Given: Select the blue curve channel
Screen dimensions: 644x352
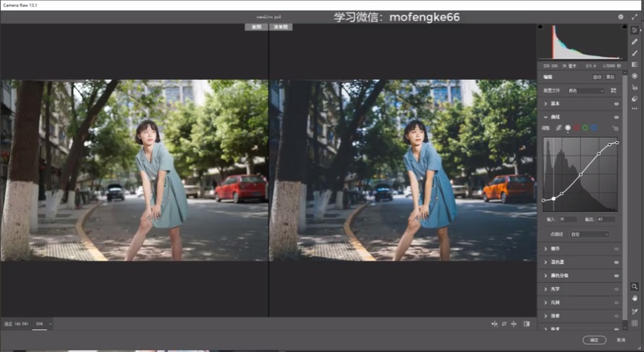Looking at the screenshot, I should [x=594, y=128].
